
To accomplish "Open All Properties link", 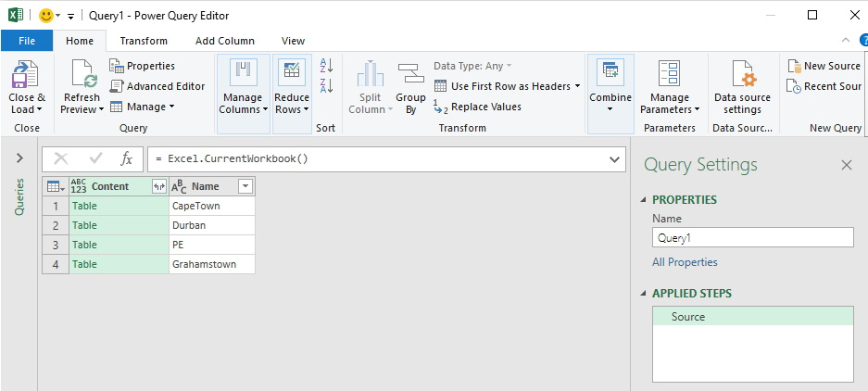I will (x=685, y=262).
